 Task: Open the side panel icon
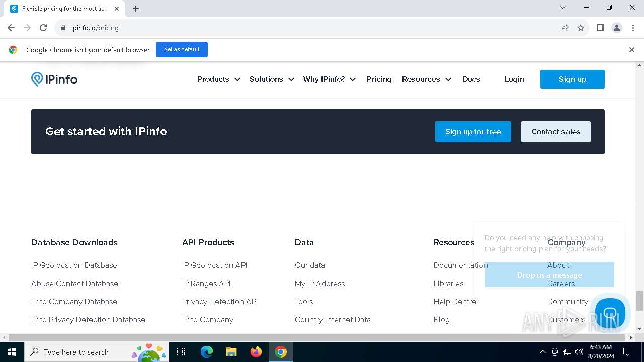point(600,28)
